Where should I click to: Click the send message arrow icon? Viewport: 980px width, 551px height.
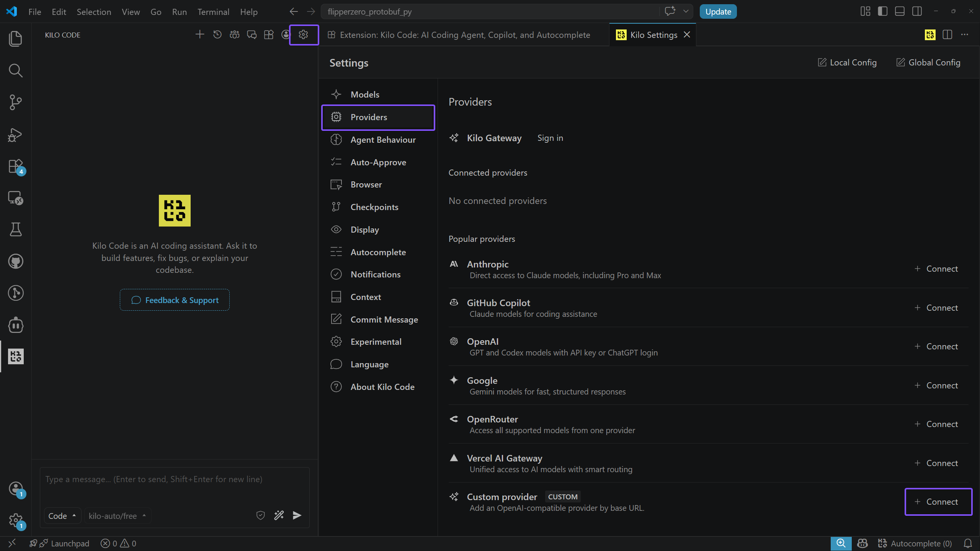297,515
